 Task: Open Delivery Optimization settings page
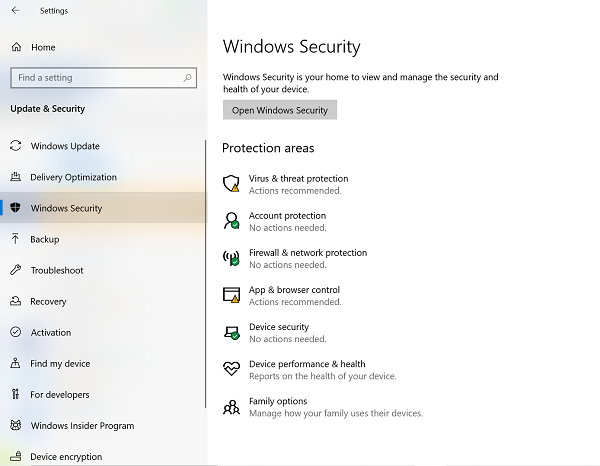[x=73, y=177]
